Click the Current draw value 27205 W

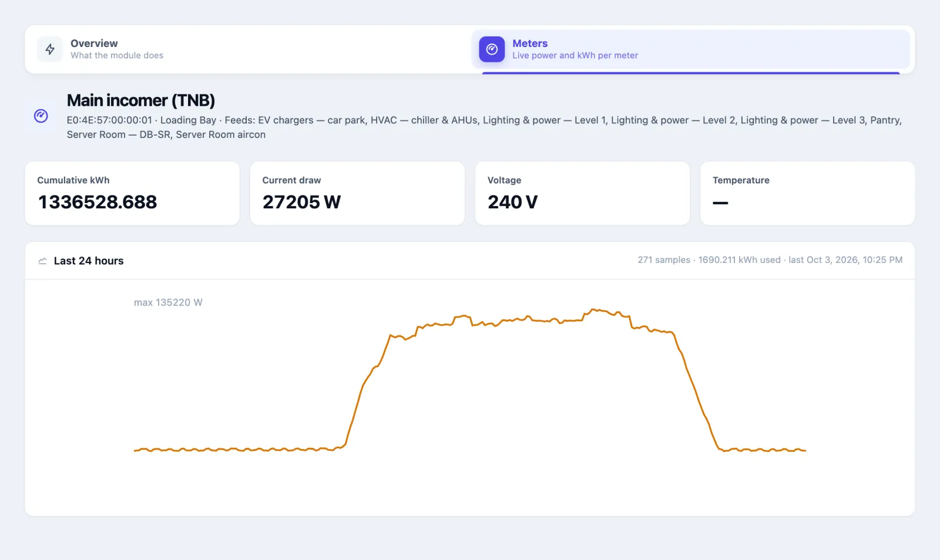point(301,202)
